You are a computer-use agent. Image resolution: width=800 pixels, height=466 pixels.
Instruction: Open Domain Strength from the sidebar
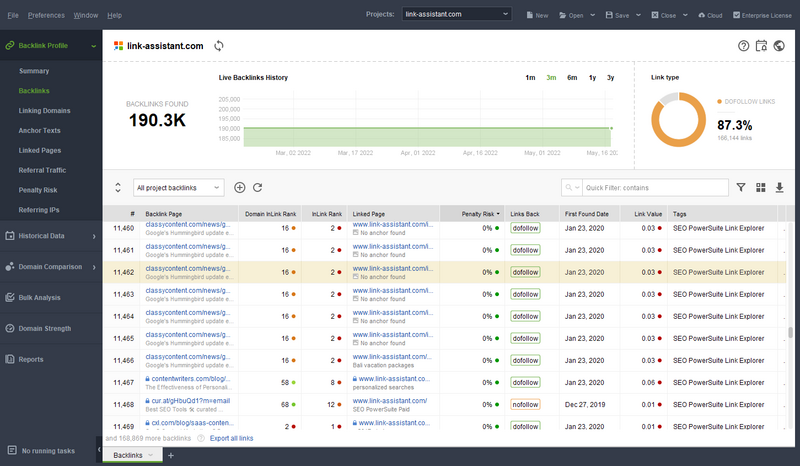coord(45,329)
